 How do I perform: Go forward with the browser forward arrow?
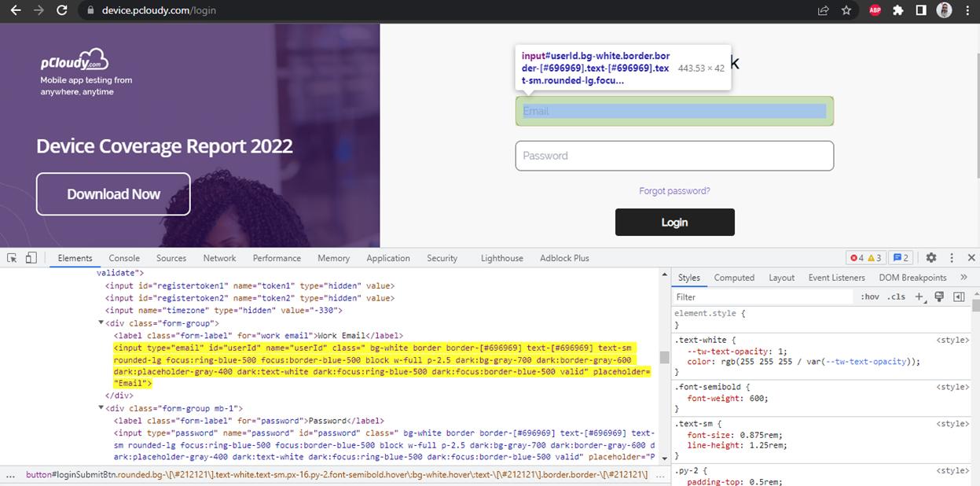click(x=39, y=10)
